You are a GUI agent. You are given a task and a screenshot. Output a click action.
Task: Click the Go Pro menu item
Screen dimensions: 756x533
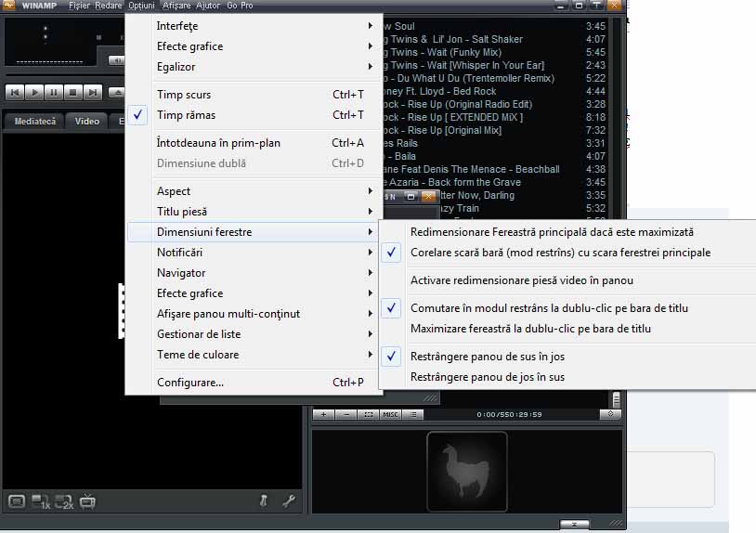tap(240, 6)
